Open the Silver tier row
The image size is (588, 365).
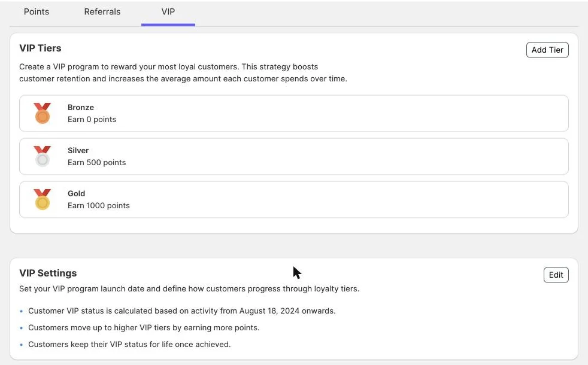click(293, 156)
